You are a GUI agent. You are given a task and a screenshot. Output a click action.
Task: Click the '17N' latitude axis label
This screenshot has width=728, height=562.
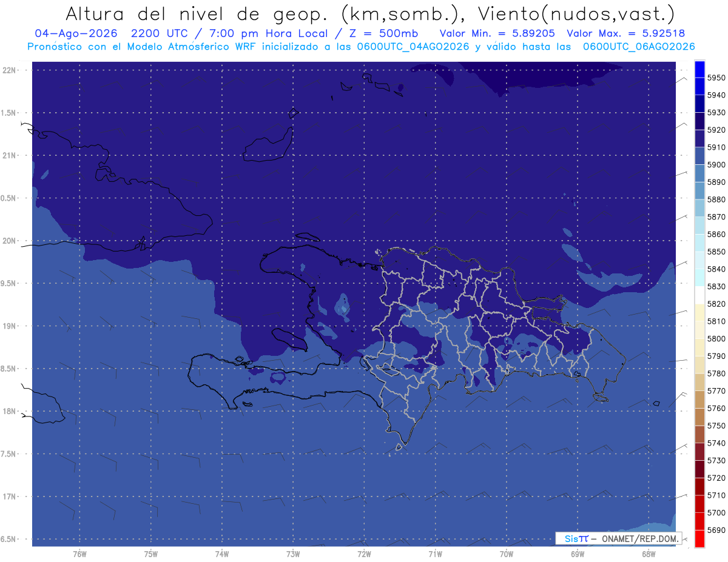[9, 497]
